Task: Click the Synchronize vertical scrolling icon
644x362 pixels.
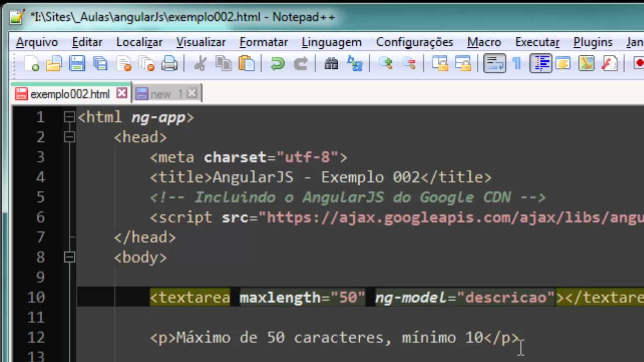Action: 440,64
